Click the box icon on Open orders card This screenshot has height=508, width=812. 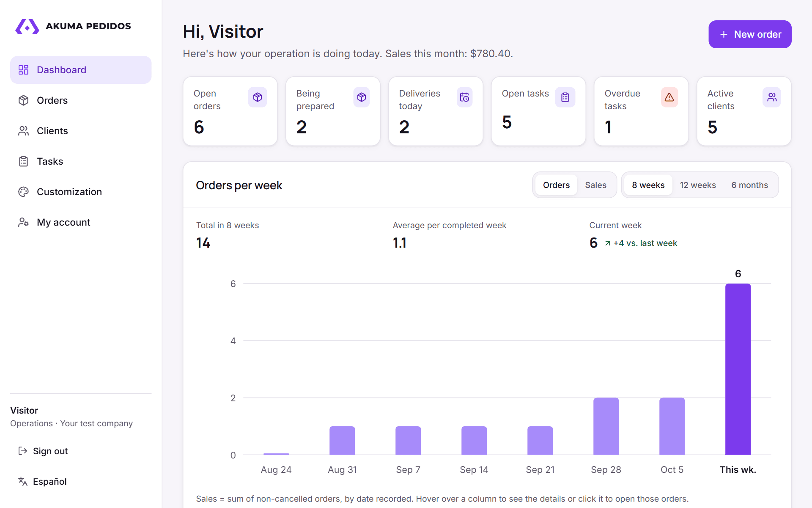point(258,97)
